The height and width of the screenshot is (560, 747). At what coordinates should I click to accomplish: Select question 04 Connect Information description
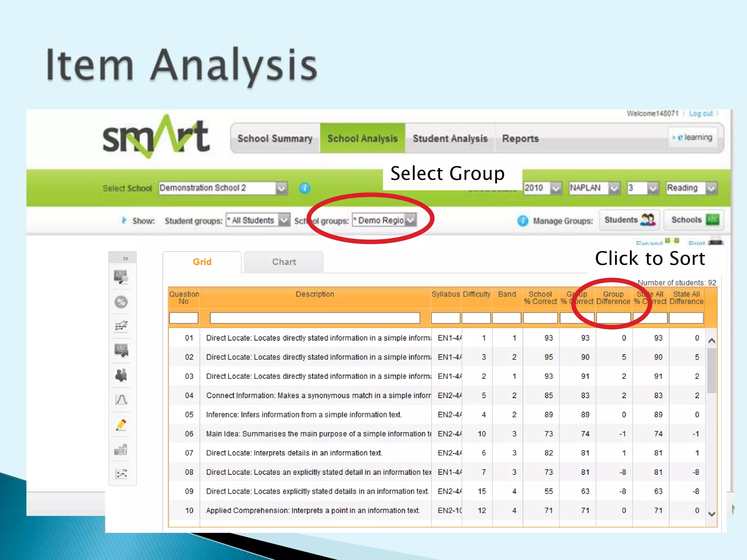[x=318, y=396]
